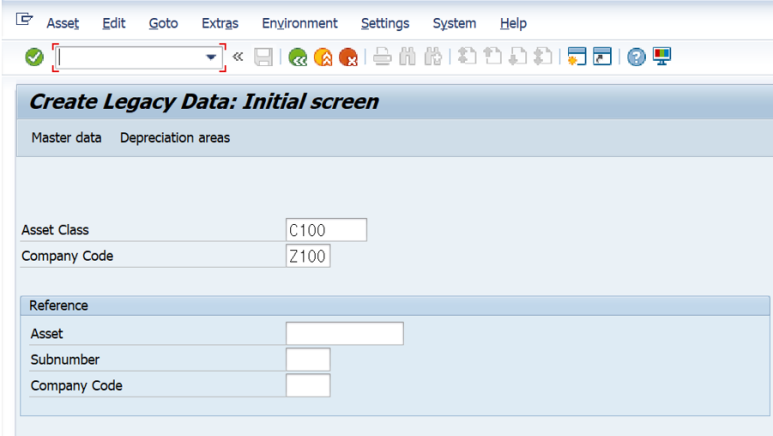Open the Environment menu
Viewport: 773px width, 436px height.
300,23
